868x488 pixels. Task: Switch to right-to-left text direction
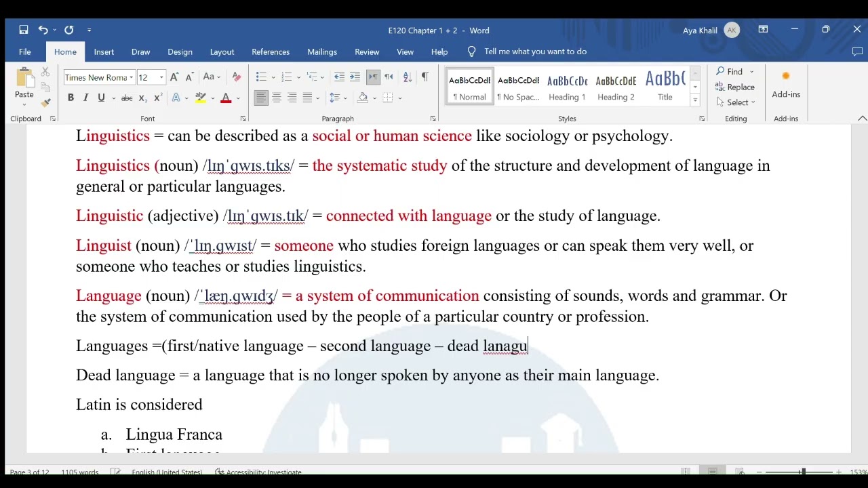click(389, 77)
